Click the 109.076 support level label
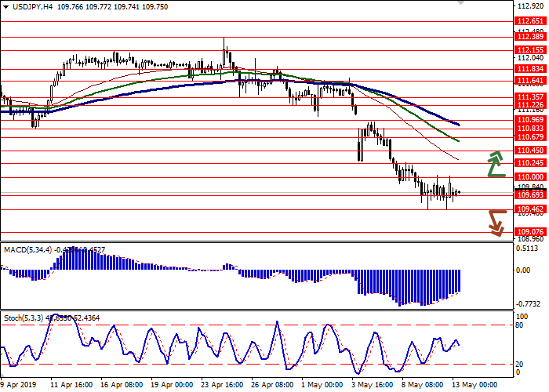The width and height of the screenshot is (549, 392). (529, 232)
